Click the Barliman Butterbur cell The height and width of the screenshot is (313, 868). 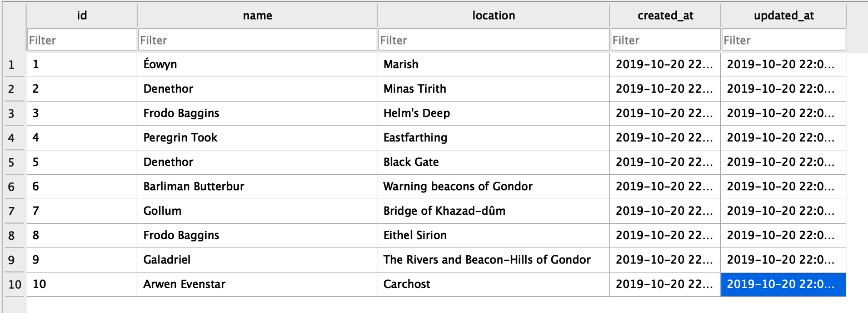tap(257, 186)
